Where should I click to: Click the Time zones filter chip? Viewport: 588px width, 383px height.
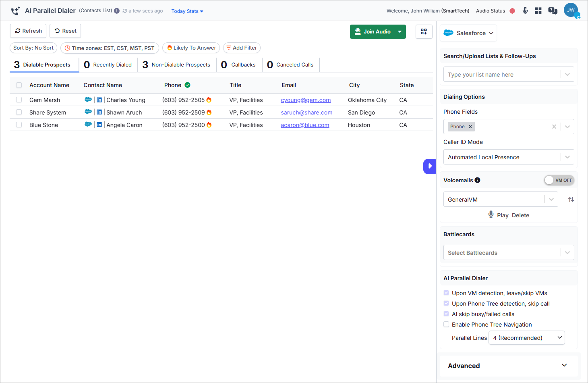coord(110,48)
